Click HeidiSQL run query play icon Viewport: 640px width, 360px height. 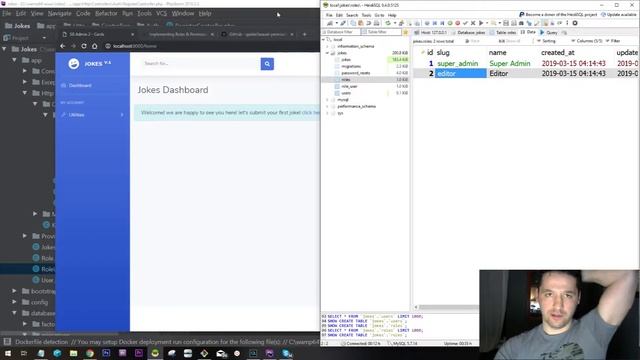point(481,23)
